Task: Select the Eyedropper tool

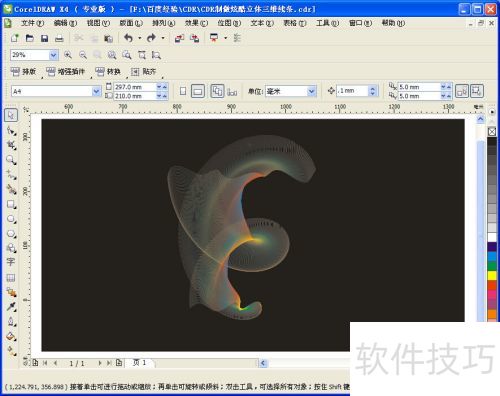Action: pyautogui.click(x=11, y=306)
